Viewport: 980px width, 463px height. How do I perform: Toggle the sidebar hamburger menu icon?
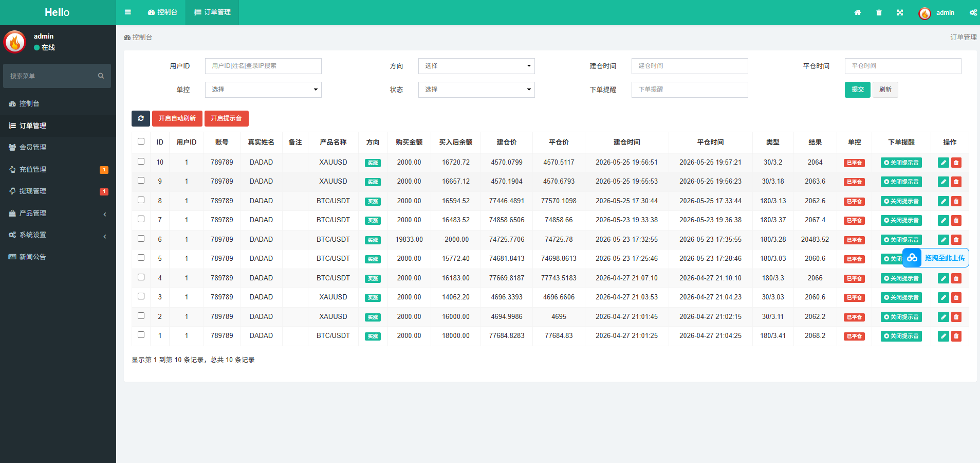tap(128, 12)
